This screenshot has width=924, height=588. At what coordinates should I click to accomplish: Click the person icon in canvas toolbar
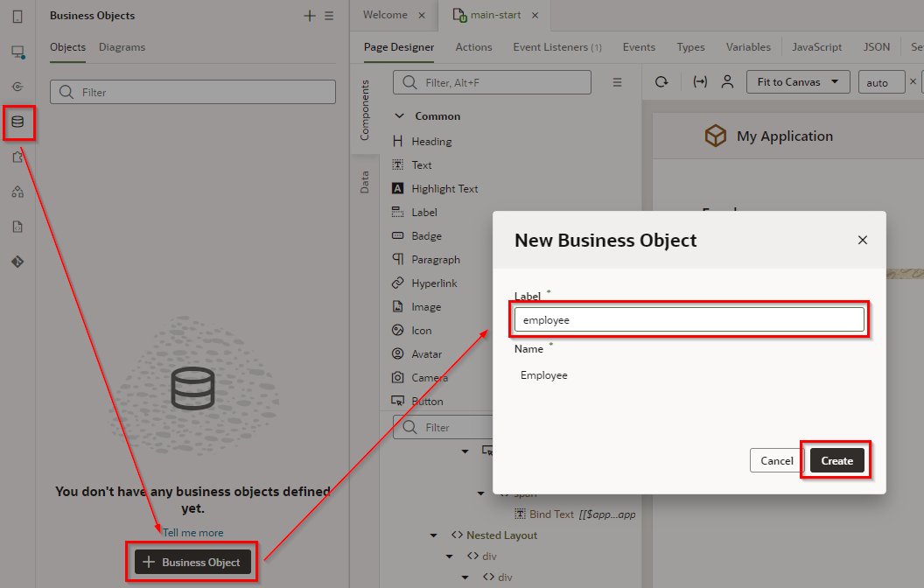[x=727, y=82]
